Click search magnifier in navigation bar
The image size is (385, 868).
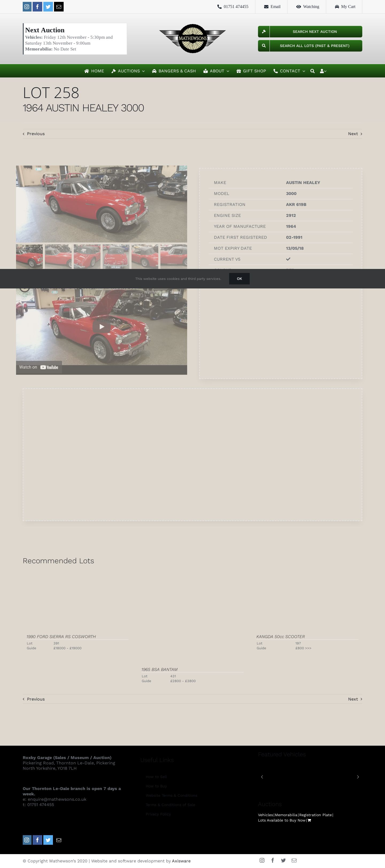313,71
